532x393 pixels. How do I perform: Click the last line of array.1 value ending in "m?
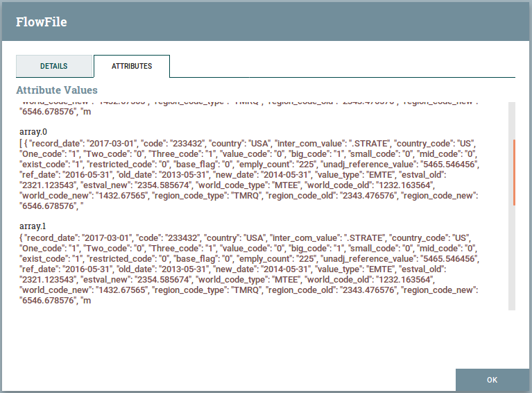click(x=55, y=301)
